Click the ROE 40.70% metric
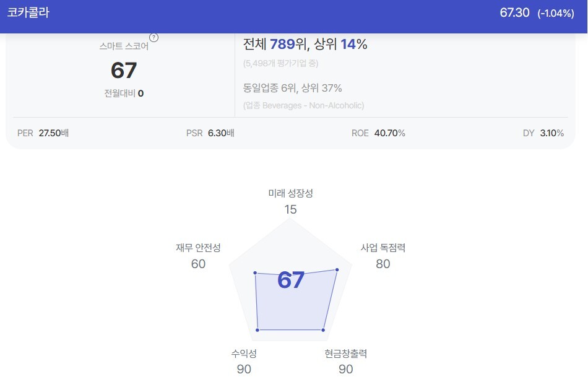The width and height of the screenshot is (588, 387). point(378,133)
